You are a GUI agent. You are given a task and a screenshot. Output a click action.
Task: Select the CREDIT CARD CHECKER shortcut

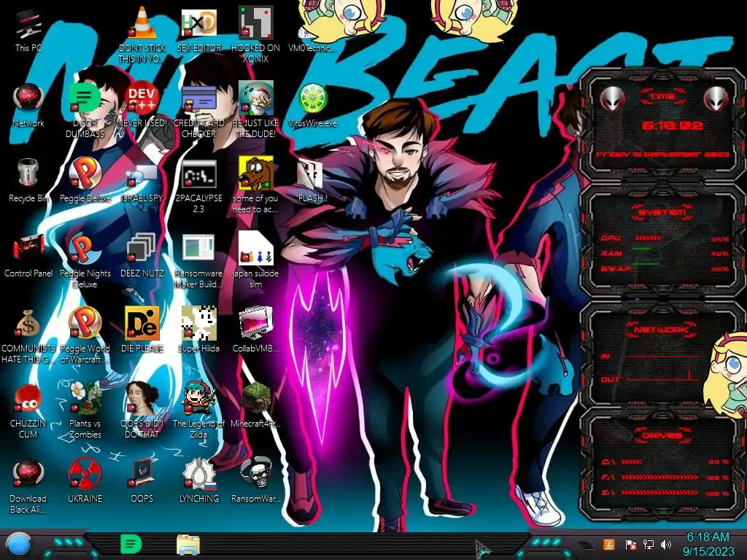coord(199,111)
